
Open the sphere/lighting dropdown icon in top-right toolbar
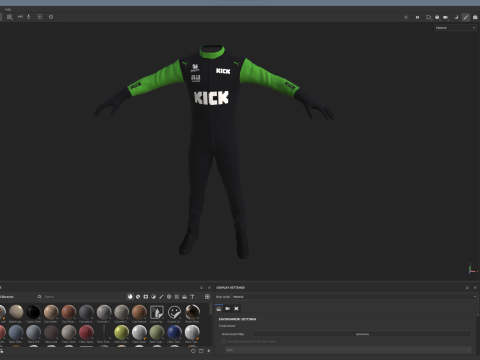(437, 17)
